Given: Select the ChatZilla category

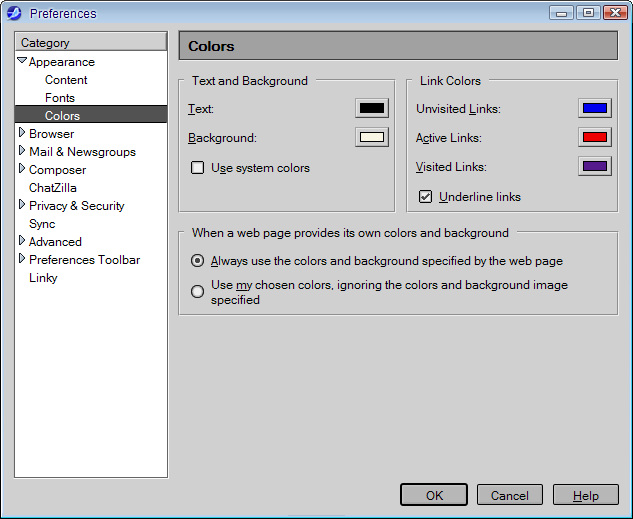Looking at the screenshot, I should (53, 188).
